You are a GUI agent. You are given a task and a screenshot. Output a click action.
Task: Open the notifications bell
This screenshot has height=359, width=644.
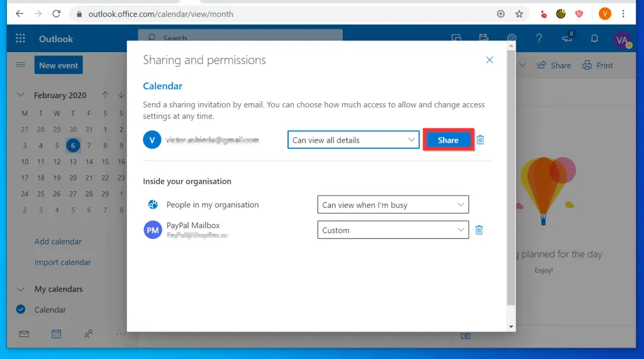tap(594, 39)
